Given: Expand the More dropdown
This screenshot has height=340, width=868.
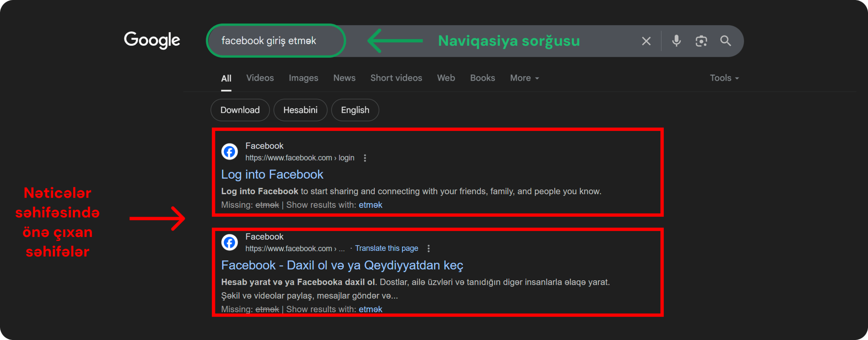Looking at the screenshot, I should tap(524, 78).
